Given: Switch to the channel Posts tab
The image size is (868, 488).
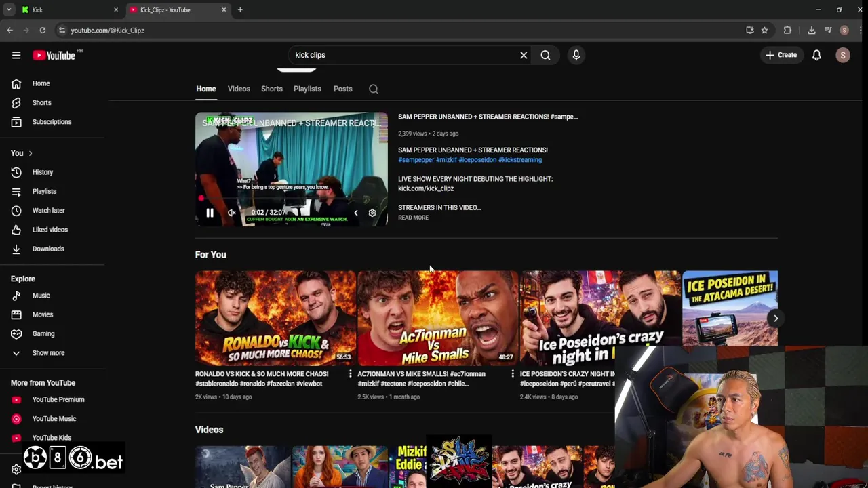Looking at the screenshot, I should pyautogui.click(x=342, y=89).
